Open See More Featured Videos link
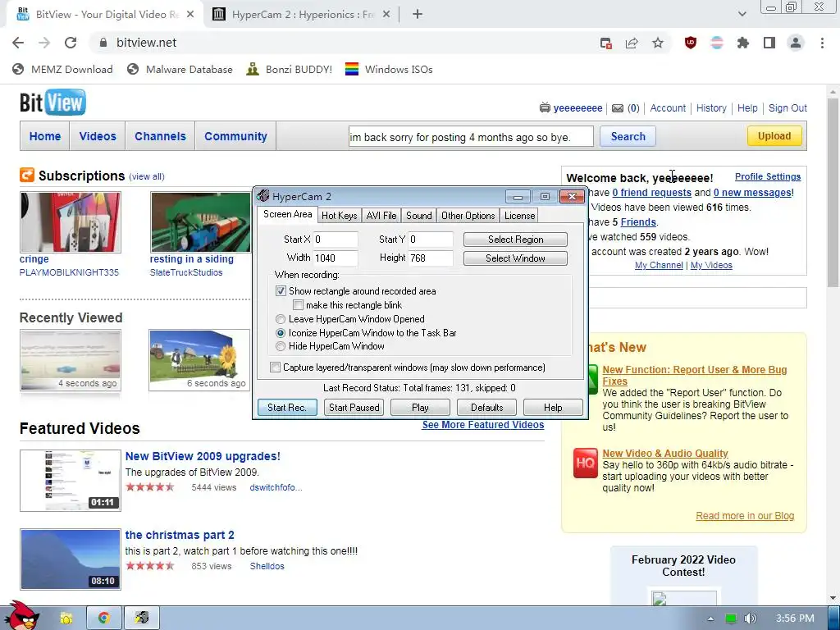This screenshot has height=630, width=840. click(483, 425)
